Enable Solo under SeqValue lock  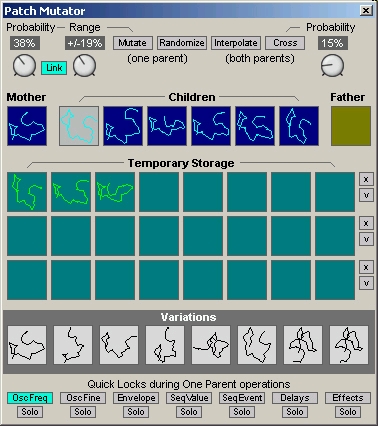pos(189,412)
